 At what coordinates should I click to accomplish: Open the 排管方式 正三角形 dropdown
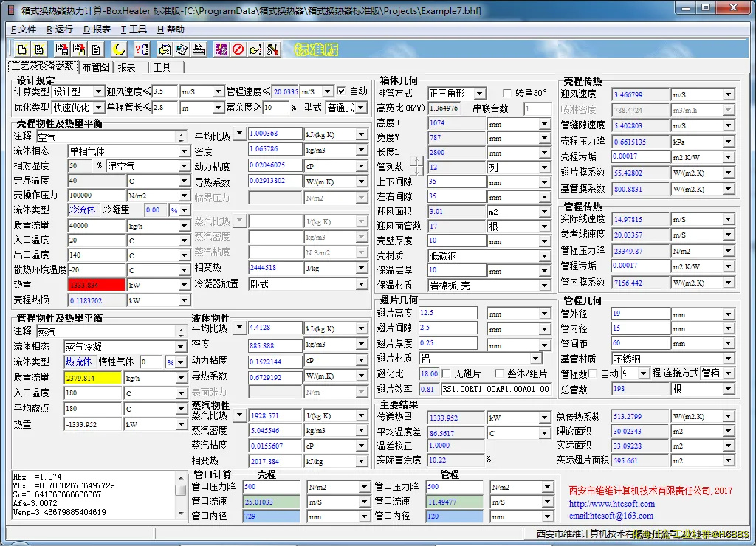point(479,94)
